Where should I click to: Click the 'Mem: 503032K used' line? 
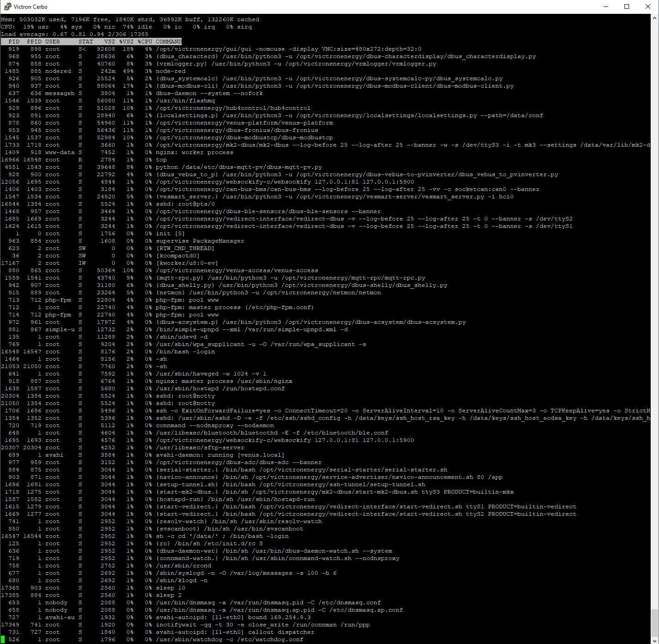130,19
